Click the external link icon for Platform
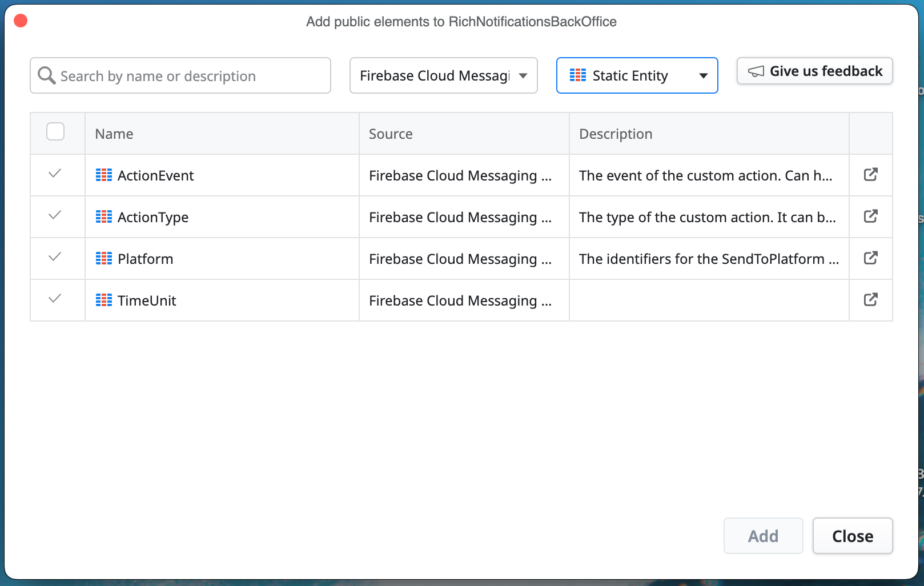The width and height of the screenshot is (924, 586). [870, 258]
